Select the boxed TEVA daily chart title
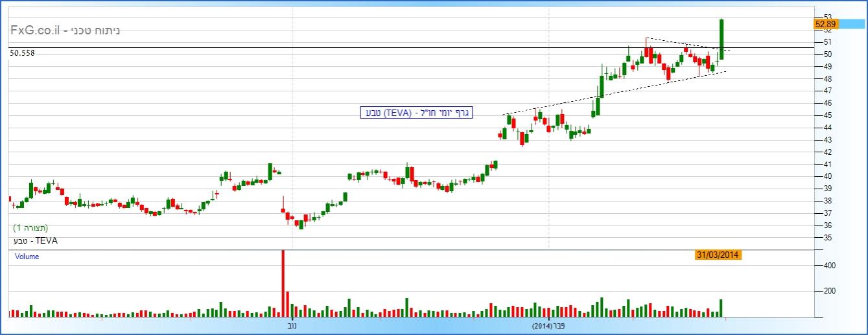Image resolution: width=868 pixels, height=335 pixels. (x=416, y=113)
